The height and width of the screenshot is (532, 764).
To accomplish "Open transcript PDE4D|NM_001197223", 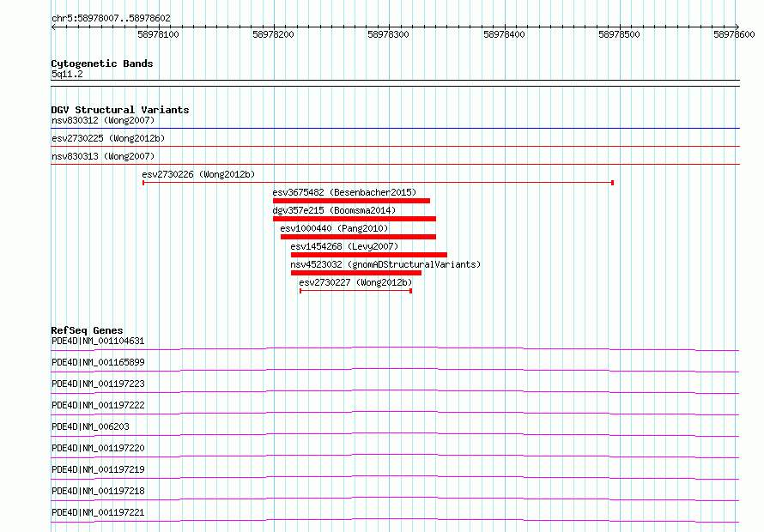I will tap(98, 384).
